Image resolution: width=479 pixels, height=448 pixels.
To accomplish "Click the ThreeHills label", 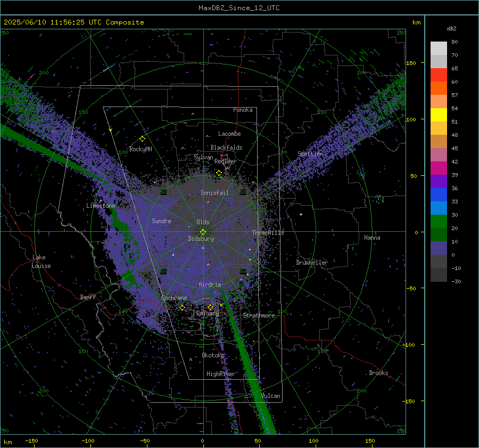I will (268, 233).
